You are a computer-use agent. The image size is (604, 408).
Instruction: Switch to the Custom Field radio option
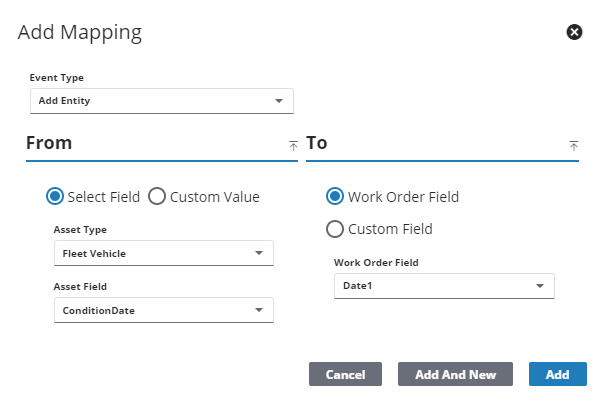[x=335, y=229]
